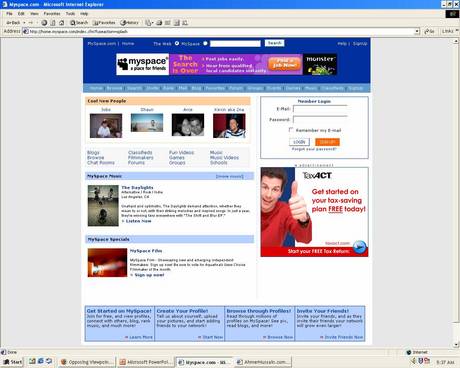Click the Messenger icon in IE toolbar

coord(185,23)
